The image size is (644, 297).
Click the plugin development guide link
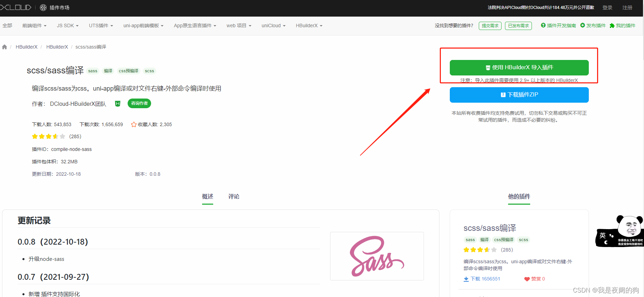point(558,25)
